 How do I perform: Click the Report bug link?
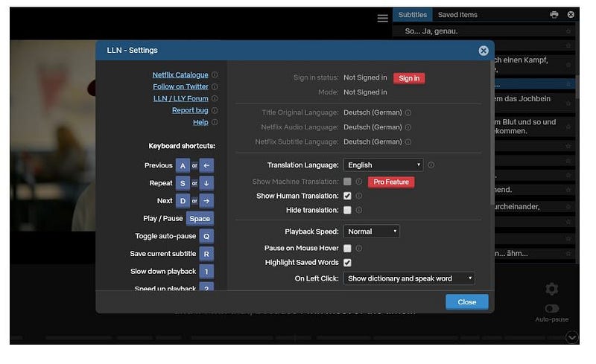[x=190, y=110]
